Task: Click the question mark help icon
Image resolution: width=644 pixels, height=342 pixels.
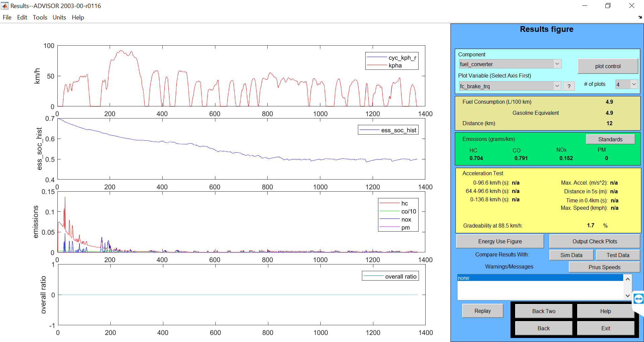Action: pos(569,86)
